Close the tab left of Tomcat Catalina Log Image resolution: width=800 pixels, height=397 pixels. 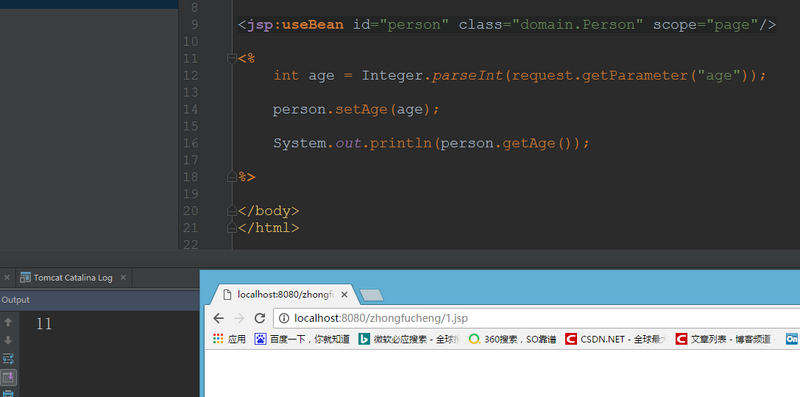point(7,278)
